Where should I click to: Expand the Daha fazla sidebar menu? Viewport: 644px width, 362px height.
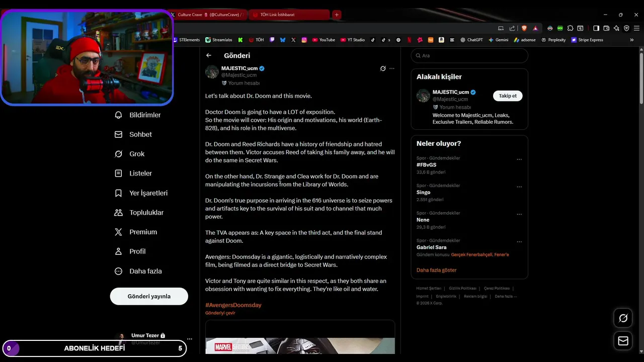[138, 271]
